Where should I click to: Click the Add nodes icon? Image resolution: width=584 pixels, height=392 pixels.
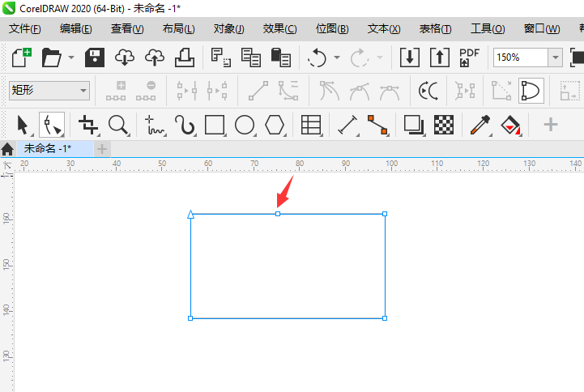(x=116, y=92)
